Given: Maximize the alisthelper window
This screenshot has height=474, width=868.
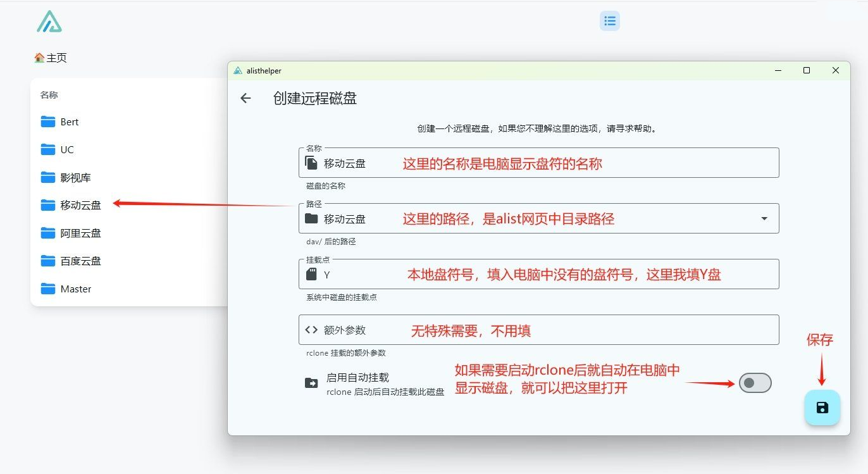Looking at the screenshot, I should 807,70.
